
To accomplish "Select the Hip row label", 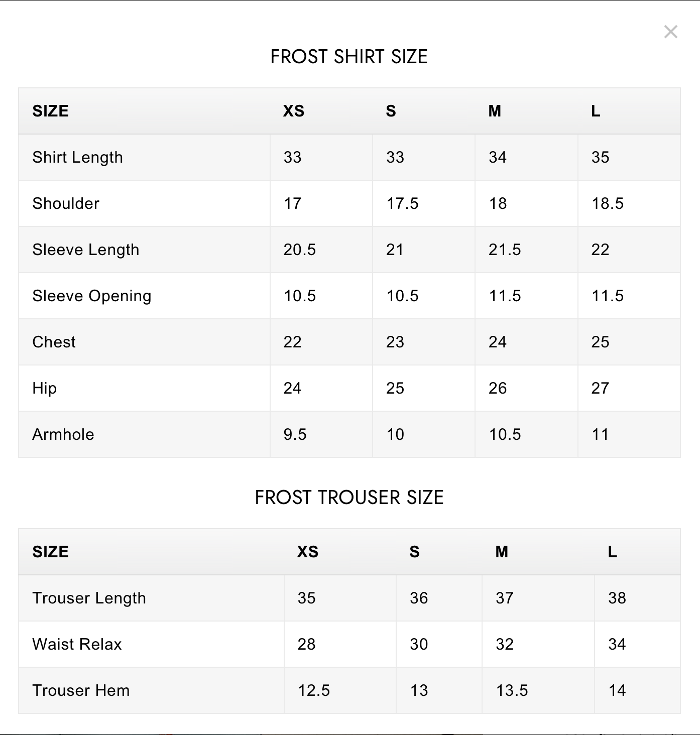I will click(44, 388).
